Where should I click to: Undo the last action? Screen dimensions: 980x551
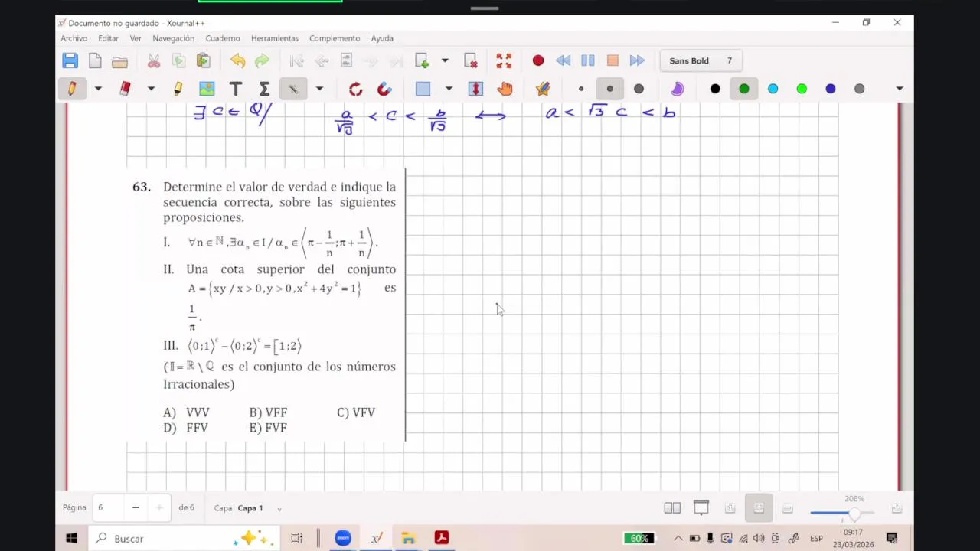(237, 60)
